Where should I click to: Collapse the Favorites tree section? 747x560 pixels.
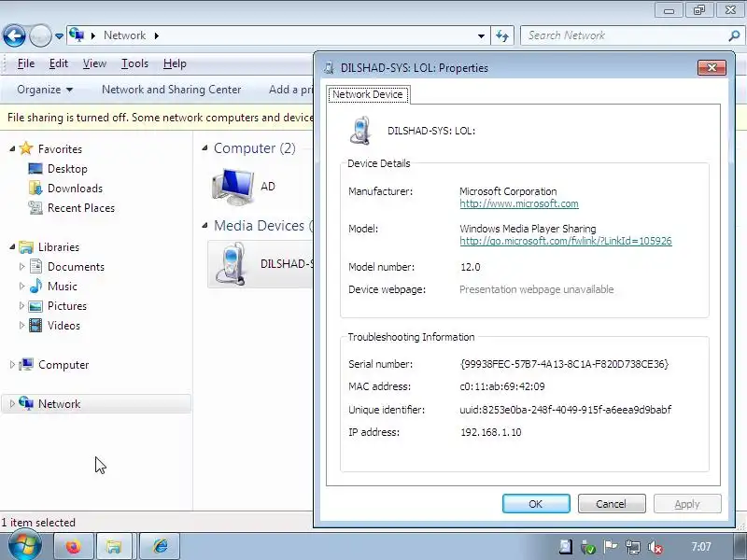pyautogui.click(x=12, y=148)
